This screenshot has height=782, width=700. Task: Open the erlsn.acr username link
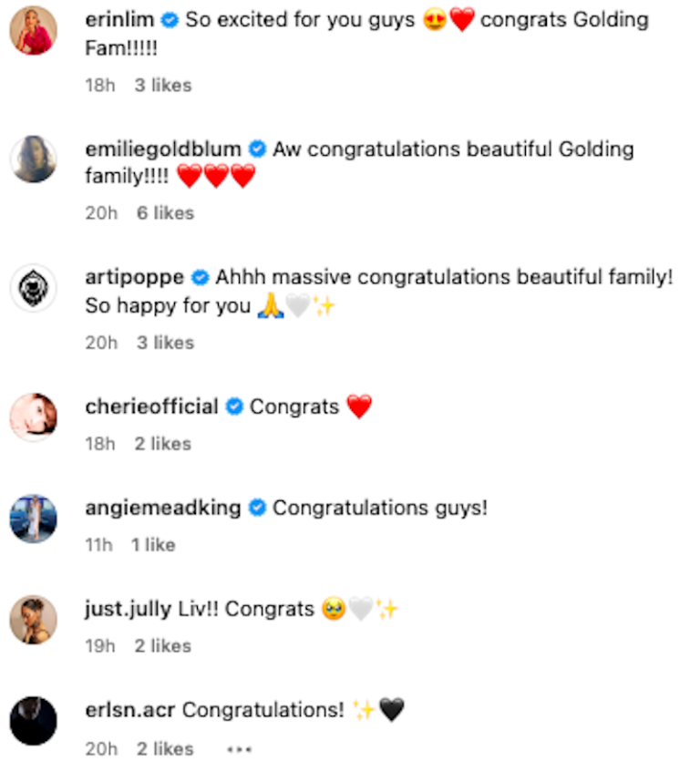pyautogui.click(x=130, y=710)
